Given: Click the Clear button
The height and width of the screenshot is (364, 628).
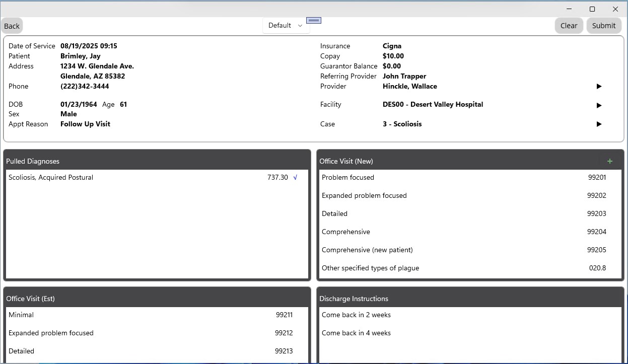Looking at the screenshot, I should (569, 26).
